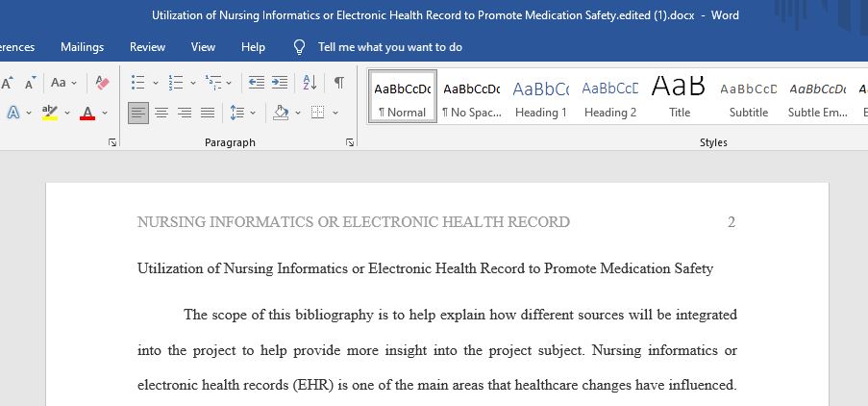Click the document title line

[425, 268]
